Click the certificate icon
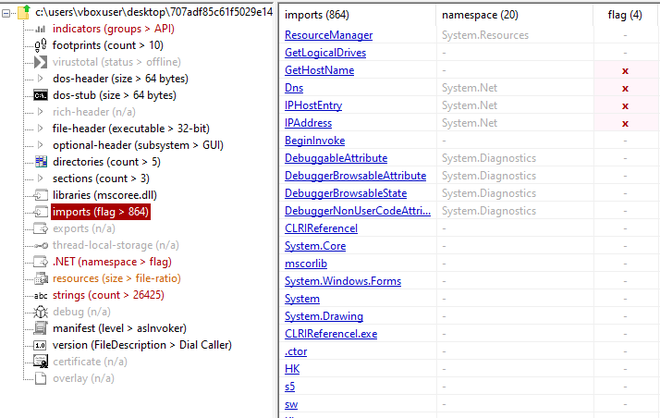This screenshot has width=660, height=418. click(40, 362)
